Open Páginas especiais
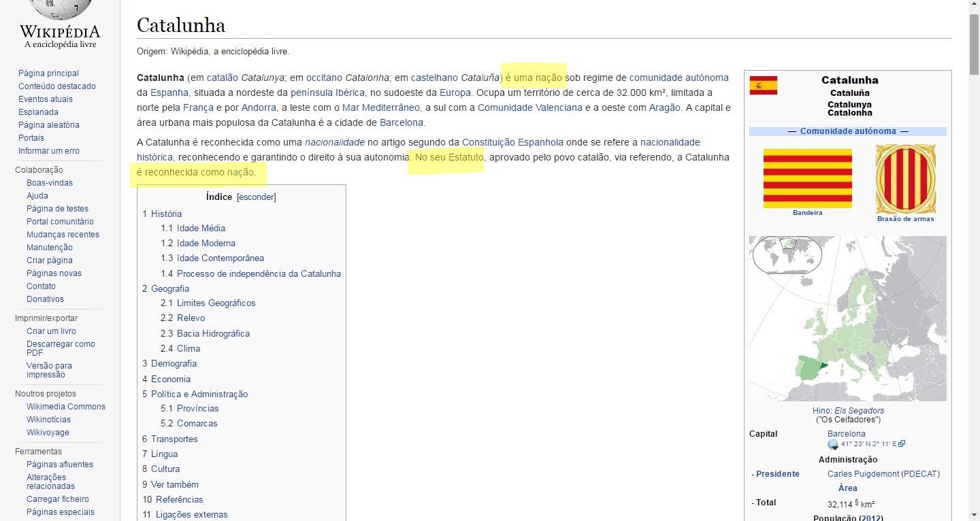The width and height of the screenshot is (980, 521). 61,511
